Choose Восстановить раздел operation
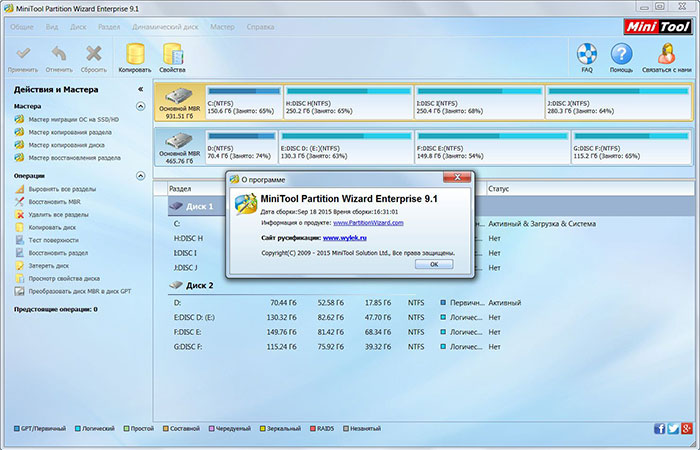The image size is (700, 450). [x=51, y=253]
